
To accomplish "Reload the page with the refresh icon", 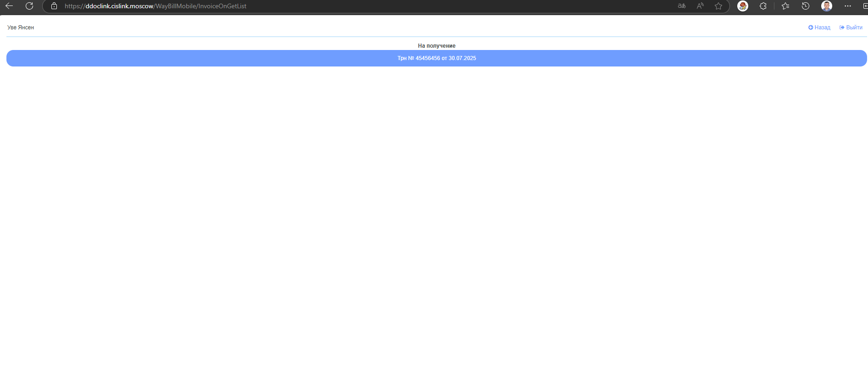I will [x=29, y=6].
